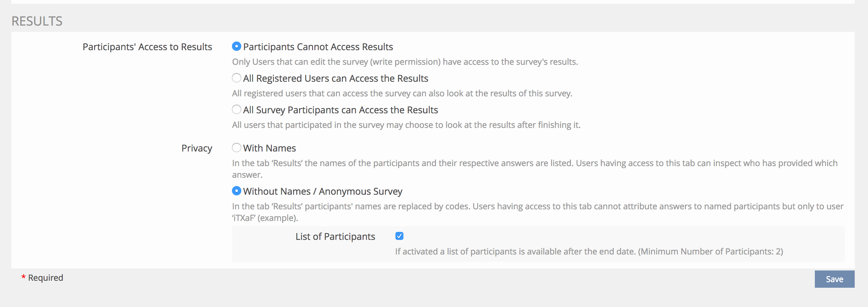Click the Save button
The image size is (868, 307).
tap(834, 279)
